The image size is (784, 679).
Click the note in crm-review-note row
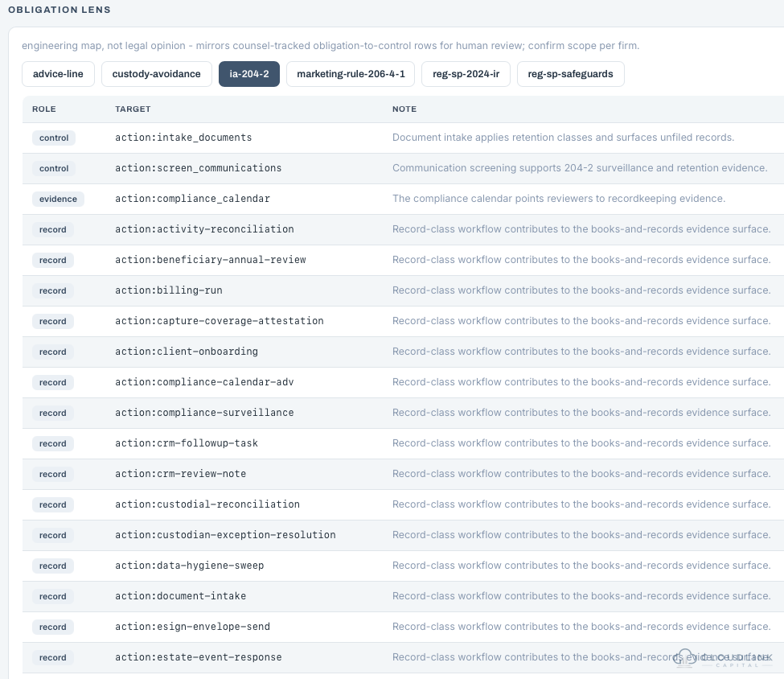coord(581,473)
